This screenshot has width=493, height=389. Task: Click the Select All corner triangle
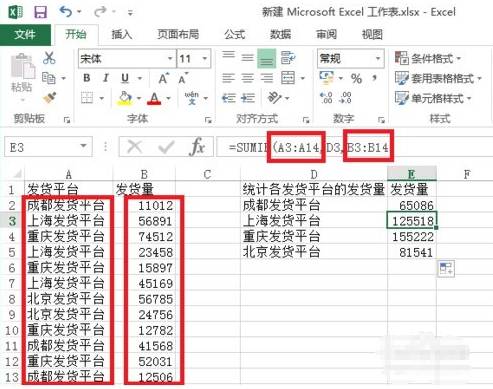[17, 174]
